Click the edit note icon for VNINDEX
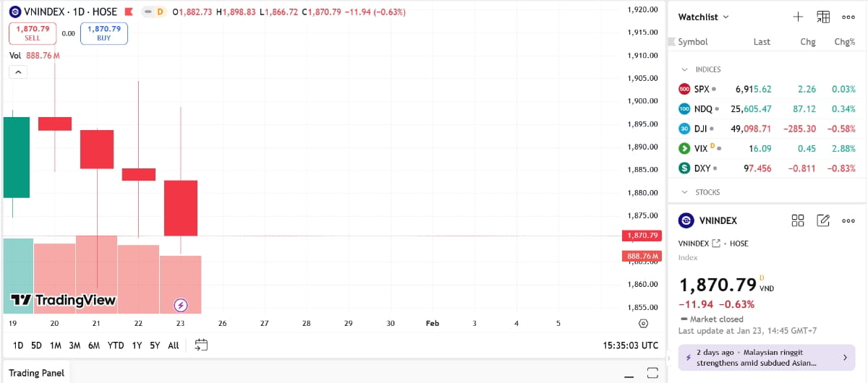The image size is (868, 383). click(823, 220)
